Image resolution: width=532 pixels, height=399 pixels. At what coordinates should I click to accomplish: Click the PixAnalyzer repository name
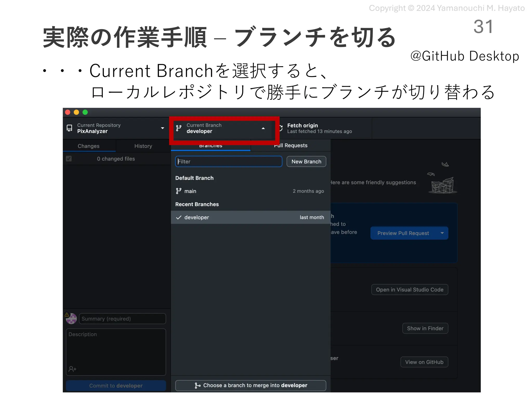92,131
